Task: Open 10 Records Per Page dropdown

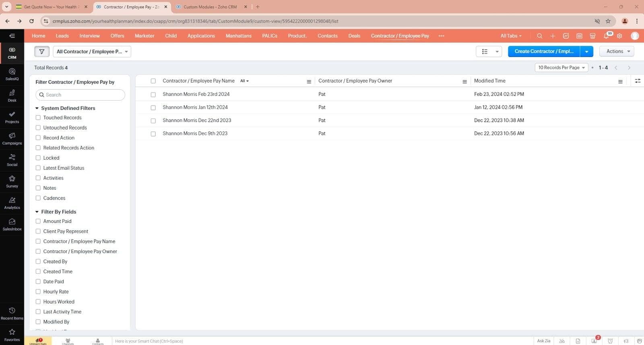Action: coord(561,68)
